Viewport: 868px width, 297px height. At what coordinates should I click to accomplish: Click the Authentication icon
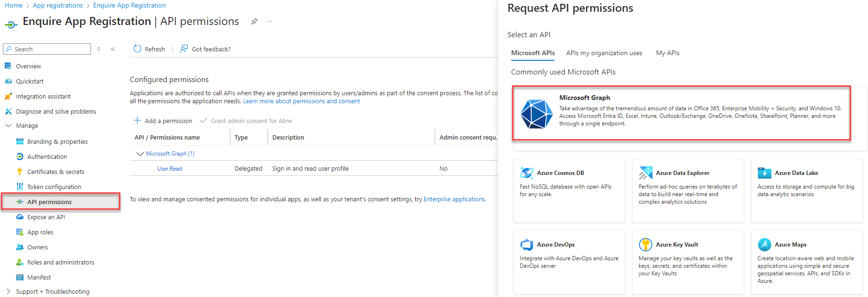[19, 157]
